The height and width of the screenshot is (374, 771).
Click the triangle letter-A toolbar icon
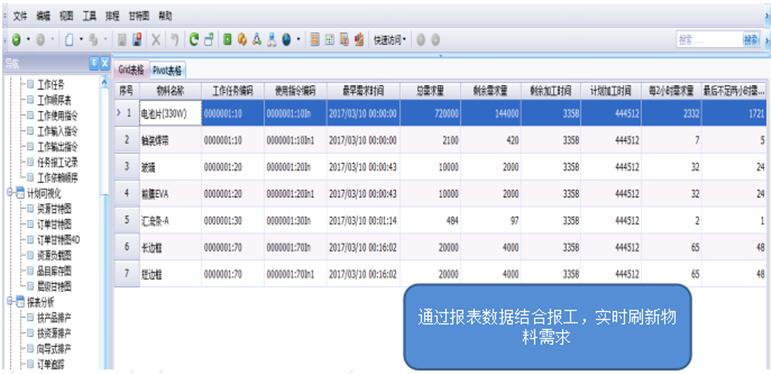(257, 40)
